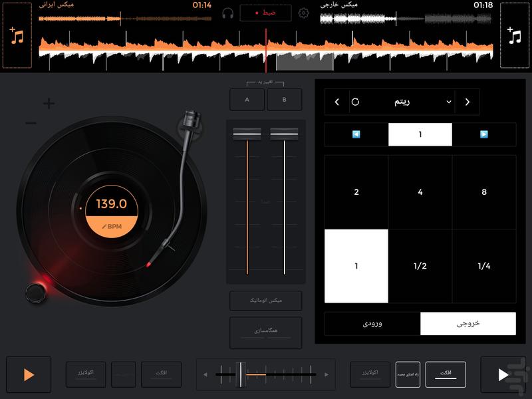The image size is (532, 399).
Task: Click the loop reset circle icon
Action: [x=355, y=102]
